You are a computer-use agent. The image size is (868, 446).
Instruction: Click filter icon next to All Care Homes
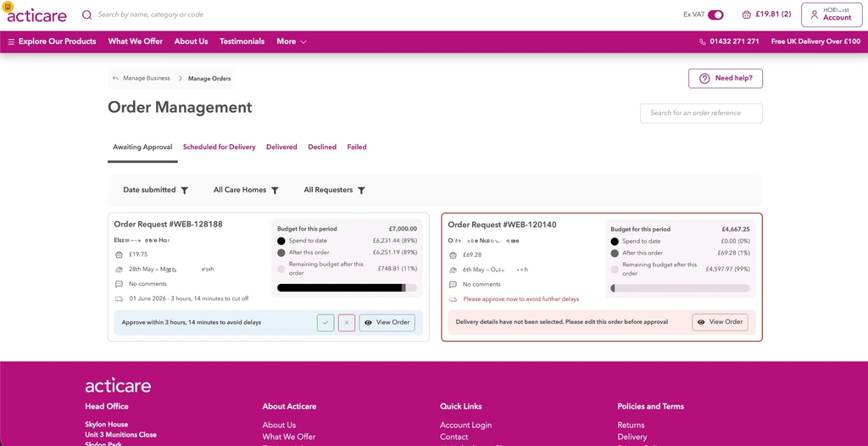pyautogui.click(x=275, y=190)
